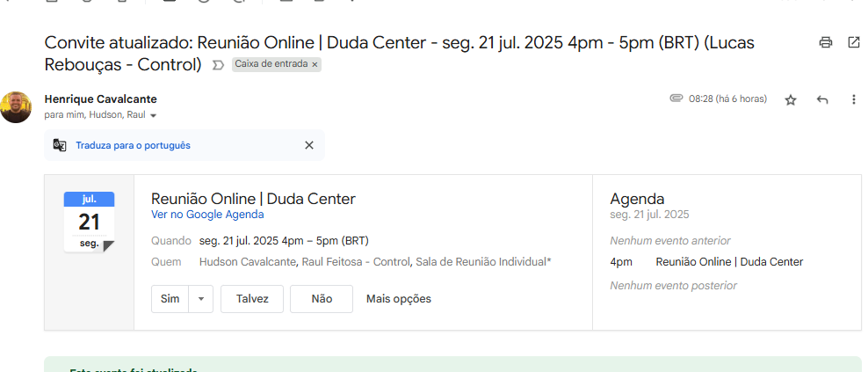Open Mais opções for the invitation
The image size is (868, 372).
coord(399,299)
